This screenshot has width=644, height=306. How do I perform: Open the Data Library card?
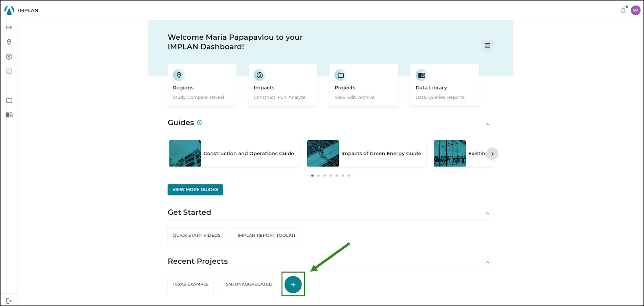pyautogui.click(x=445, y=85)
